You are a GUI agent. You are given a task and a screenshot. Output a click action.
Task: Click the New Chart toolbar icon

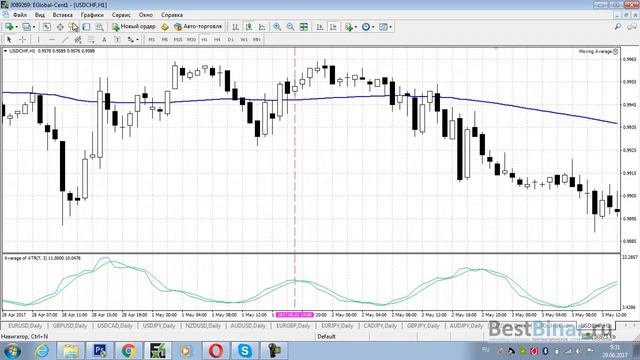tap(9, 27)
